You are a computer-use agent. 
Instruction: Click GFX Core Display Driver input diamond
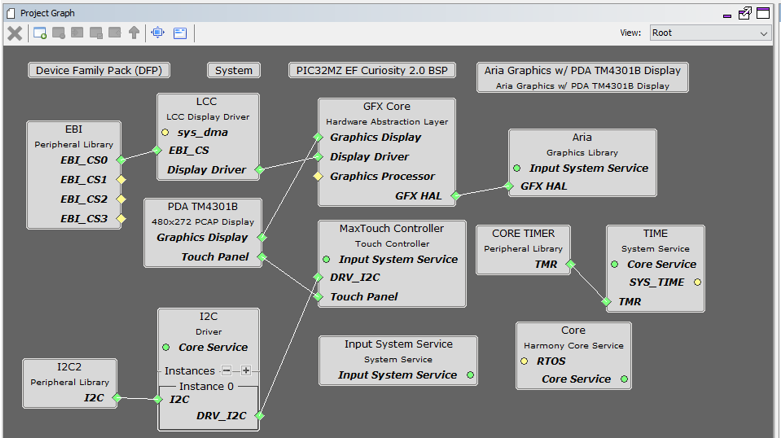click(318, 156)
